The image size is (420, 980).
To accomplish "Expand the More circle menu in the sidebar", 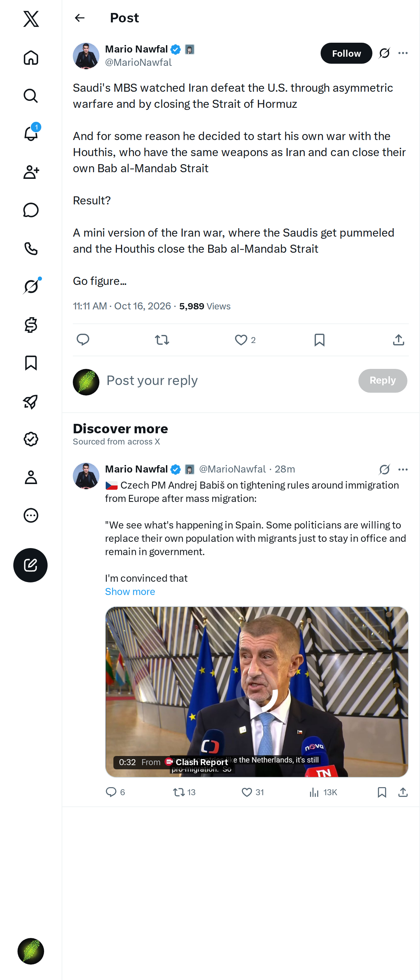I will click(x=31, y=515).
